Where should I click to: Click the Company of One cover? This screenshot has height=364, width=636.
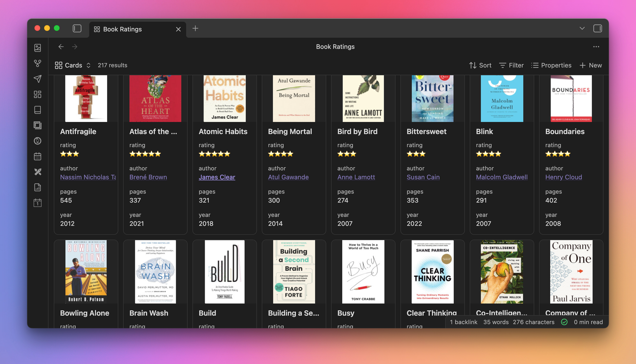pos(571,272)
